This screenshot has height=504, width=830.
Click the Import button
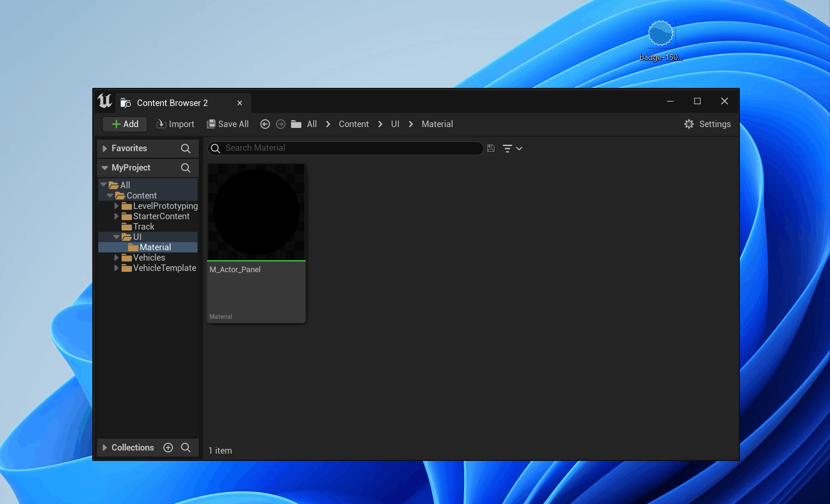175,124
